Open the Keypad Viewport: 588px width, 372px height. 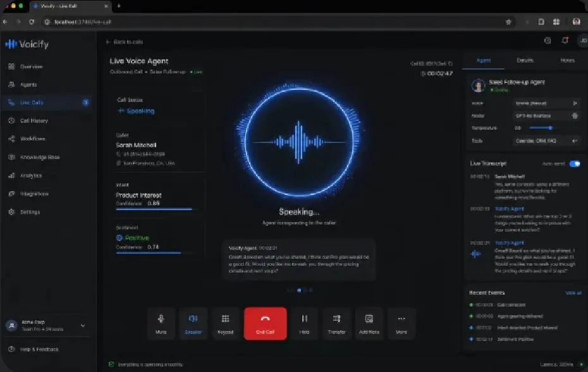click(225, 323)
